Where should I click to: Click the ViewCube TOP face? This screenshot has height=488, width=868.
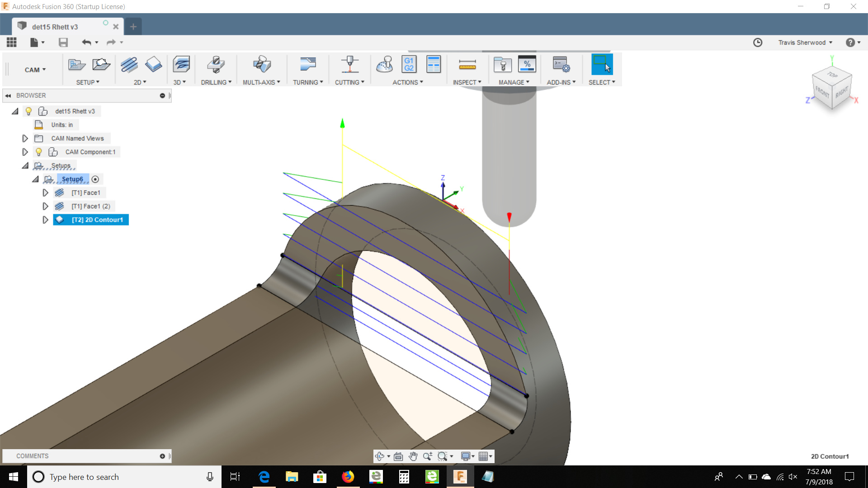click(832, 76)
